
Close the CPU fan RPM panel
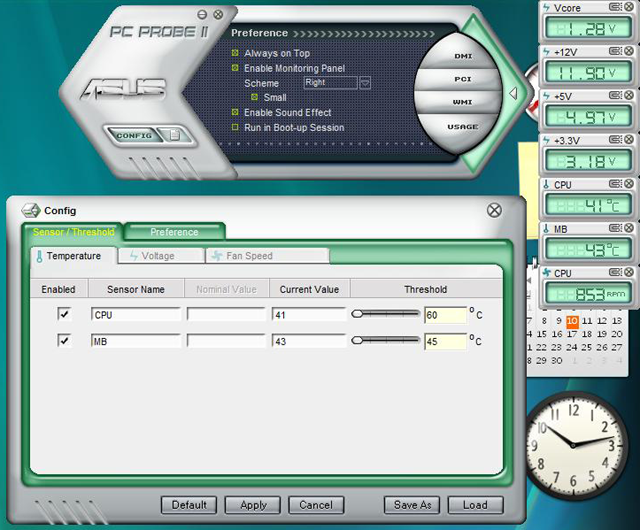629,272
